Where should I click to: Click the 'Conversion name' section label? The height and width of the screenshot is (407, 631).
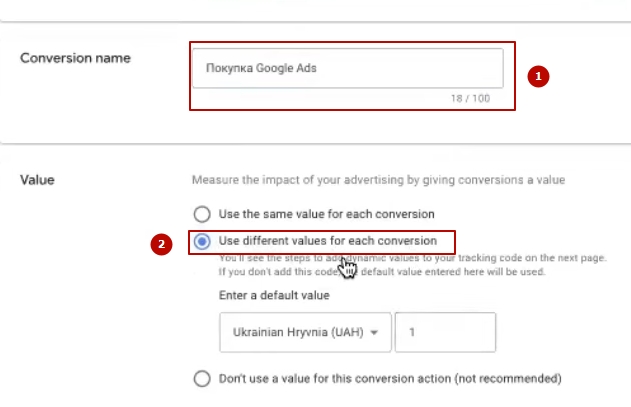[76, 58]
